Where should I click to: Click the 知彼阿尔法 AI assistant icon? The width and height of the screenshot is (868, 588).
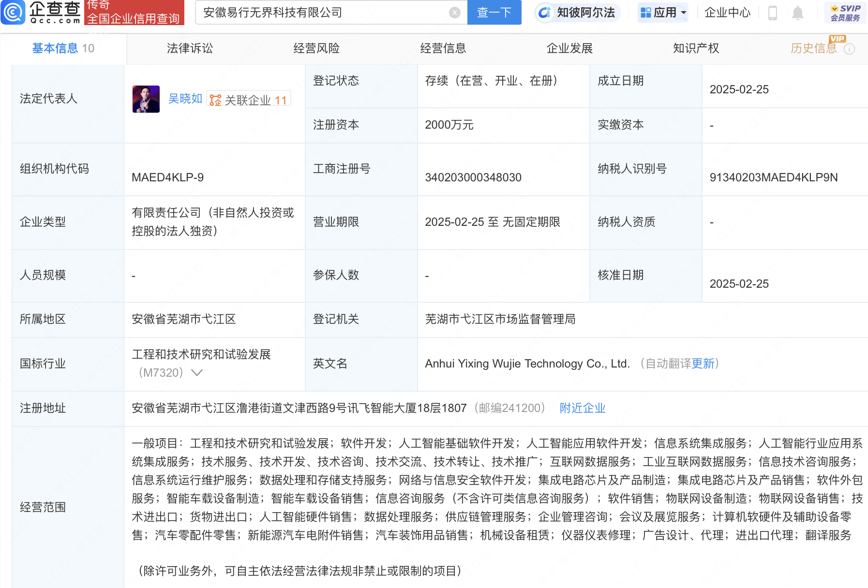coord(544,13)
